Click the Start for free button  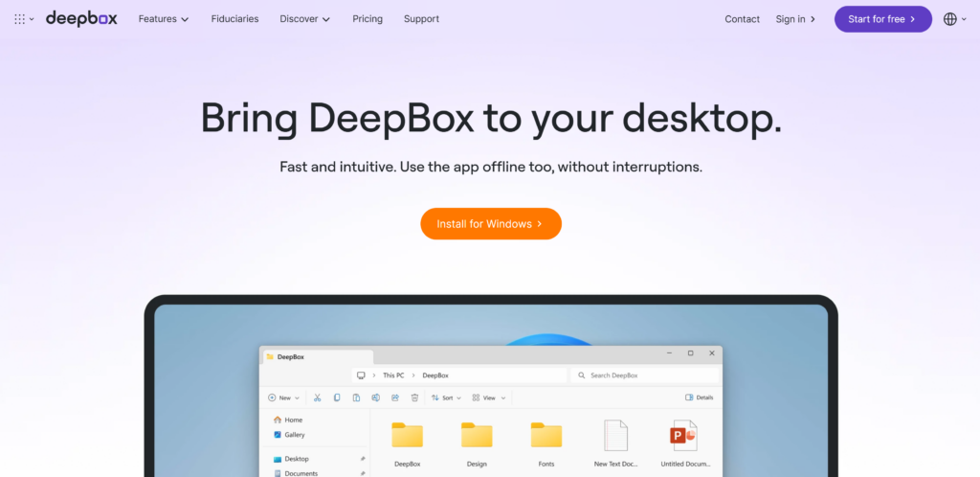882,19
